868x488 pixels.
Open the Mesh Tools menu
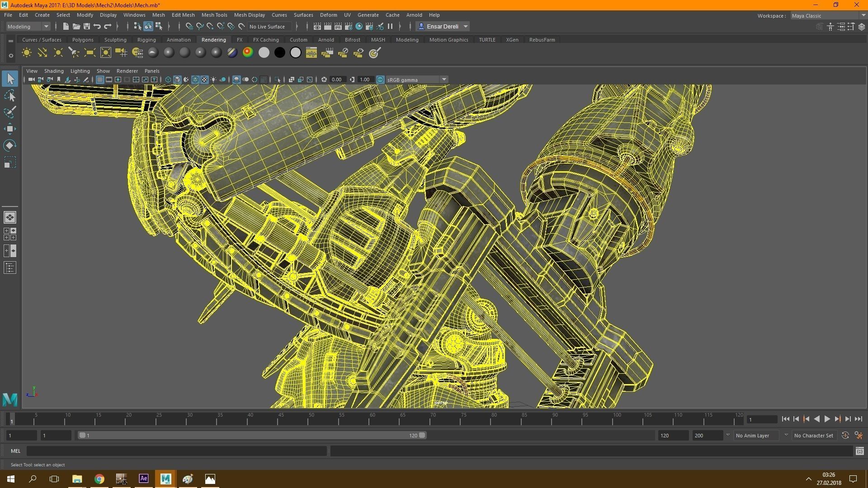[x=214, y=15]
